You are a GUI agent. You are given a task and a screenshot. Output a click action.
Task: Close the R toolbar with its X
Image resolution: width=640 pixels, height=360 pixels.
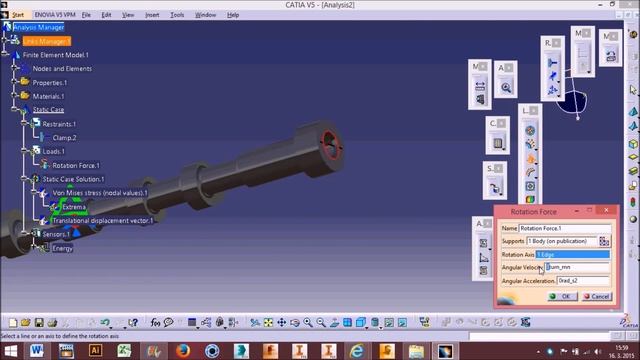click(x=556, y=43)
